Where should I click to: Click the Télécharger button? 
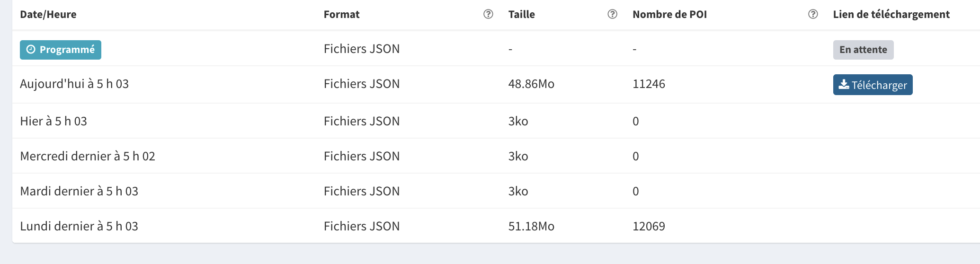(x=873, y=85)
